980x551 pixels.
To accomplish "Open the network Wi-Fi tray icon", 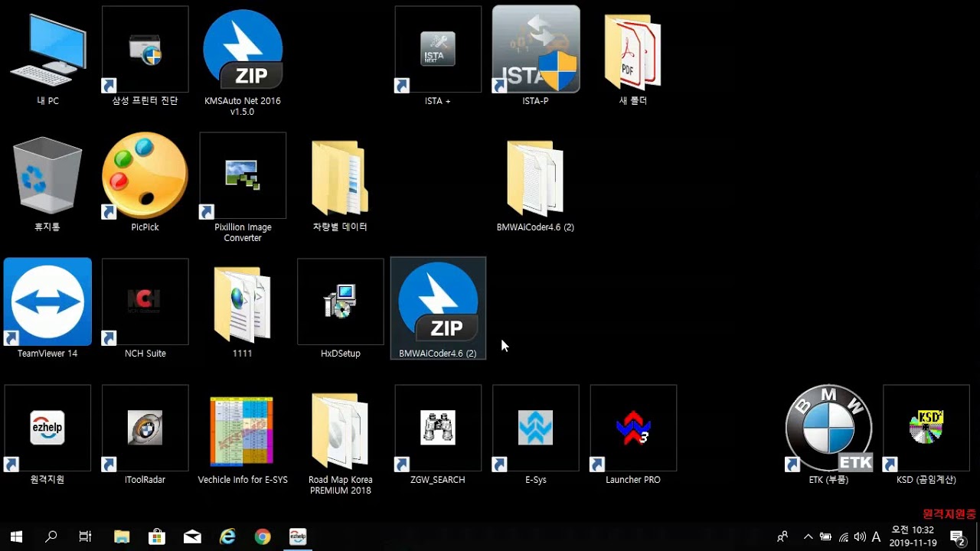I will pyautogui.click(x=844, y=536).
